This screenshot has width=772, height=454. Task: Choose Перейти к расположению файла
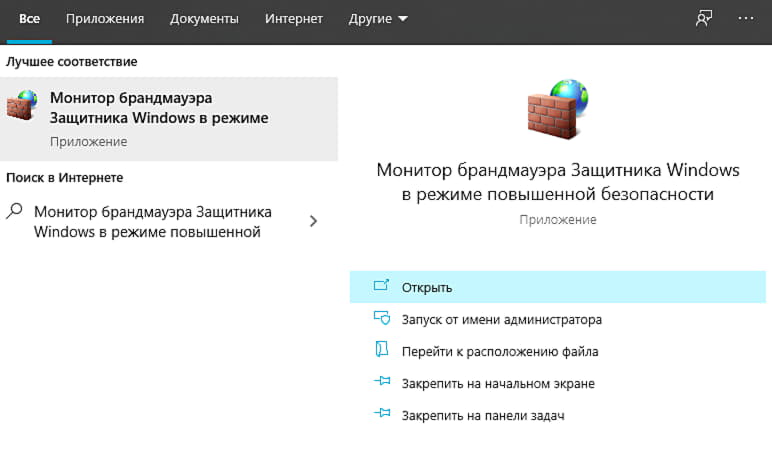500,352
